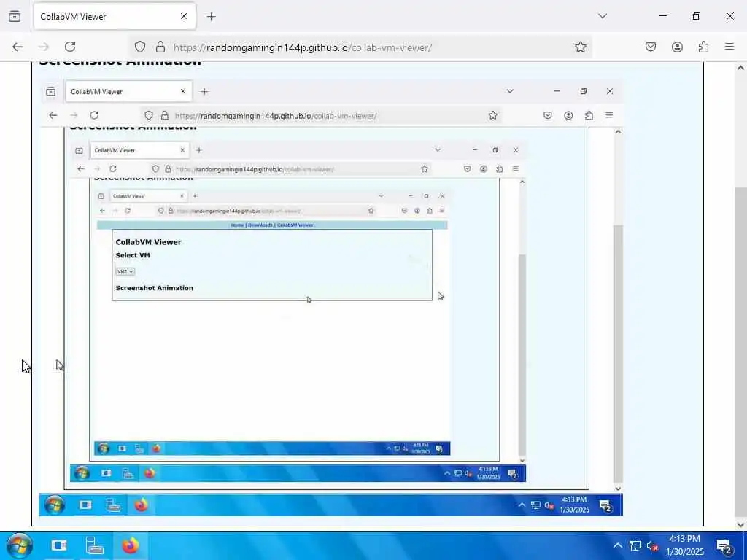Click the innermost screenshot's taskbar Firefox icon
The height and width of the screenshot is (560, 747).
156,448
